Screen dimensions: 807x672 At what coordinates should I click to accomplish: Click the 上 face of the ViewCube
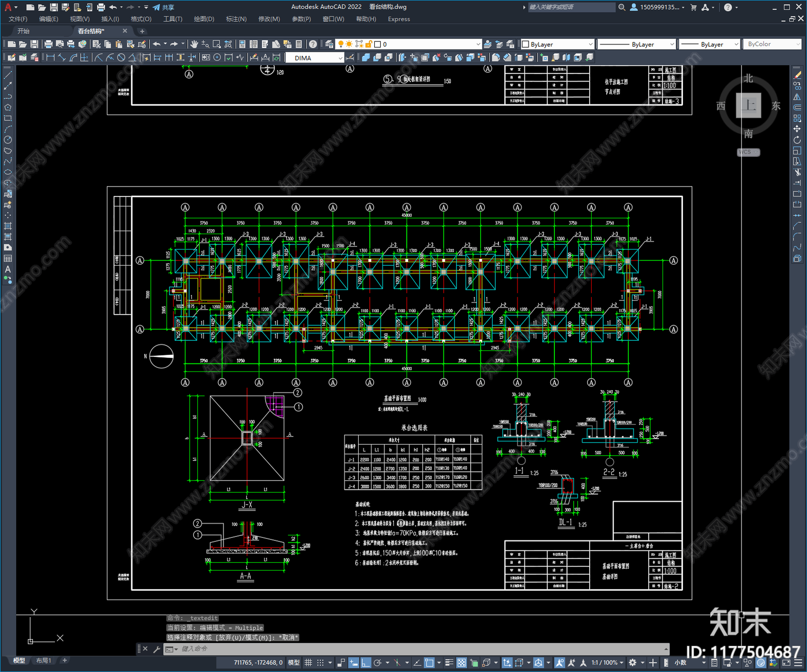tap(748, 105)
